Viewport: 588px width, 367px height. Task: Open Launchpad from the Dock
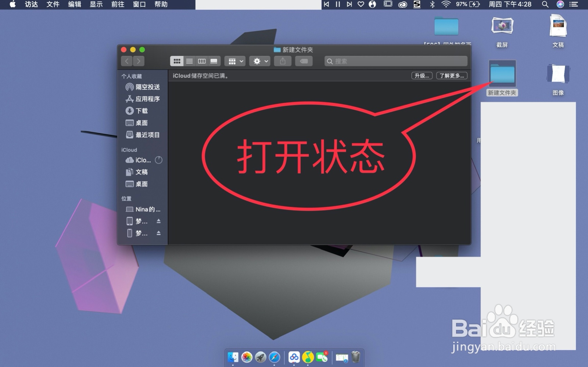[261, 357]
